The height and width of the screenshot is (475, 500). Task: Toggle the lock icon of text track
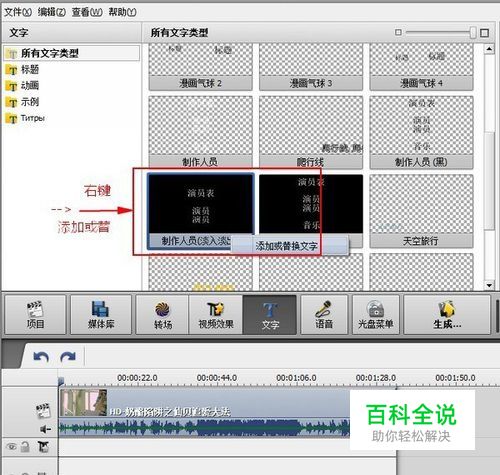[x=25, y=447]
